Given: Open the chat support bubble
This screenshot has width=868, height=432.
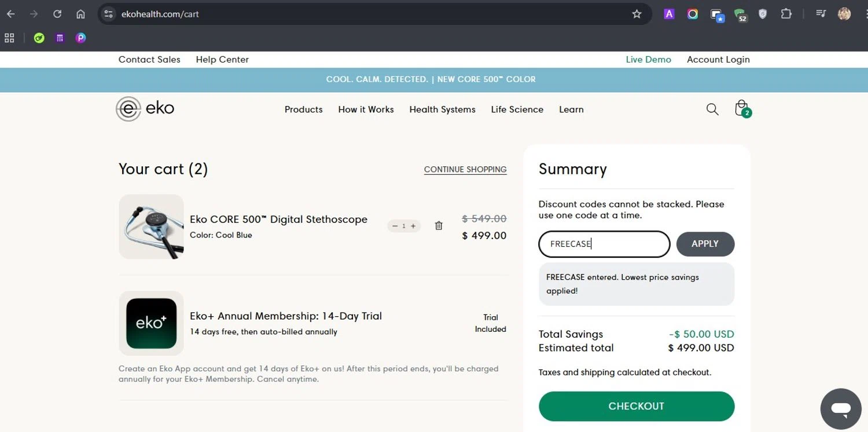Looking at the screenshot, I should point(841,409).
